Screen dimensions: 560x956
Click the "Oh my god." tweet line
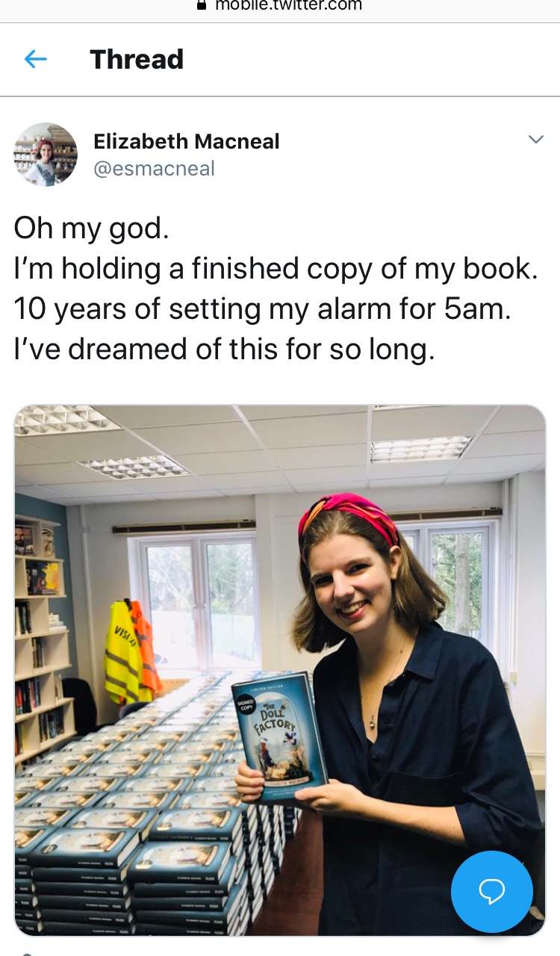[92, 229]
